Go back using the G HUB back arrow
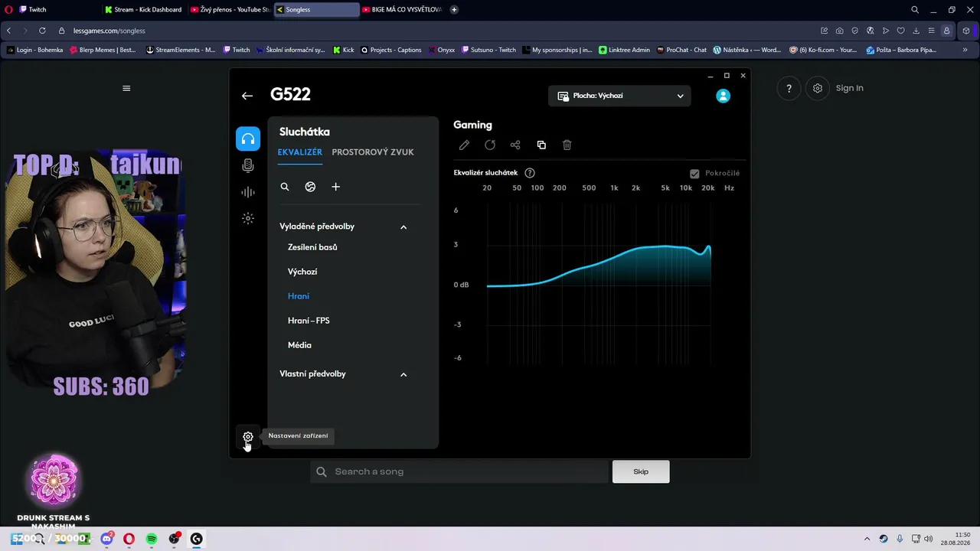The image size is (980, 551). click(x=247, y=96)
